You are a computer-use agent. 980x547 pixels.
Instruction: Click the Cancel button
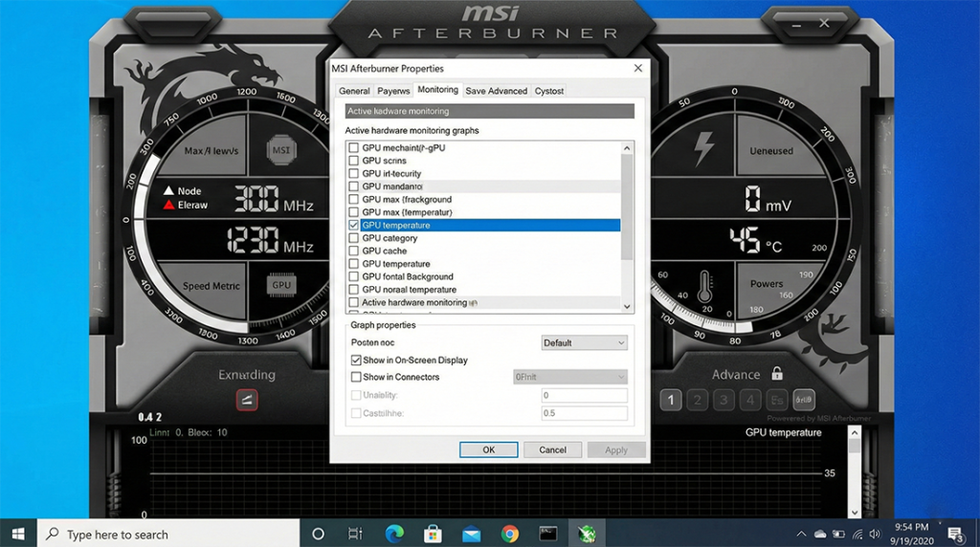[x=552, y=449]
